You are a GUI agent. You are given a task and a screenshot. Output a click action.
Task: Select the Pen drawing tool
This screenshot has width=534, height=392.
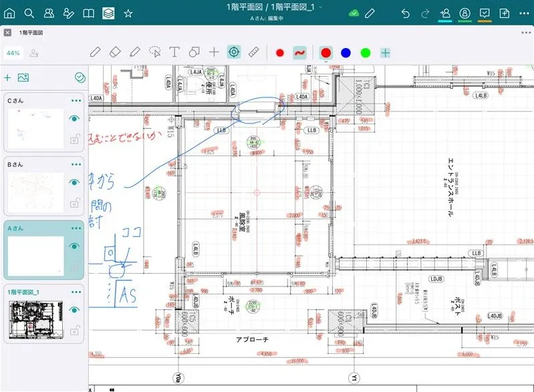95,52
